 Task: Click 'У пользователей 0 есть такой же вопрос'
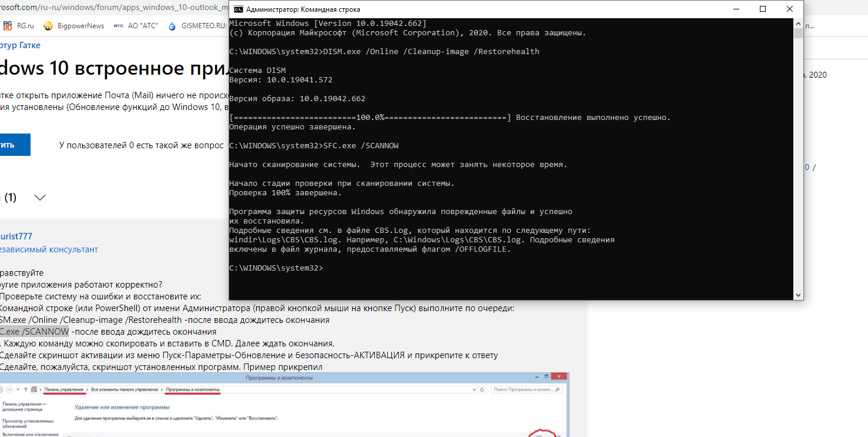pos(142,145)
